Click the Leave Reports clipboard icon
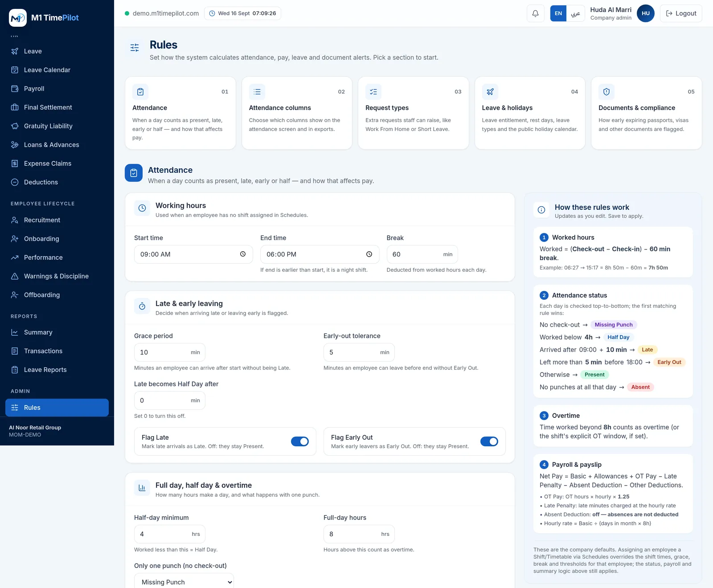This screenshot has width=713, height=588. (x=15, y=370)
